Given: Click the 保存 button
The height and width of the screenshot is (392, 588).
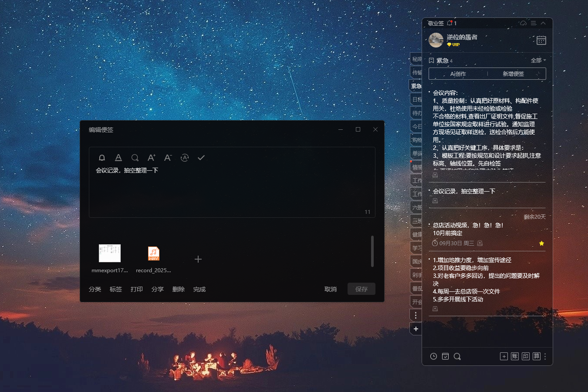Looking at the screenshot, I should click(362, 289).
